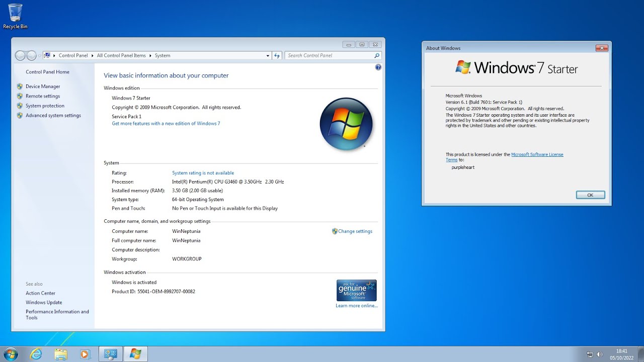The width and height of the screenshot is (644, 362).
Task: Click Get more features with a new edition link
Action: (x=166, y=123)
